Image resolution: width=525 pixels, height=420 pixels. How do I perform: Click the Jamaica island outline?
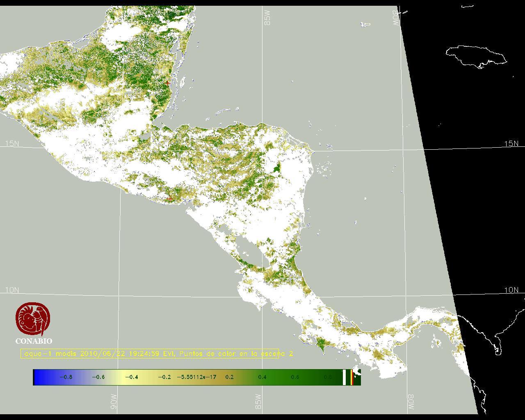click(476, 56)
